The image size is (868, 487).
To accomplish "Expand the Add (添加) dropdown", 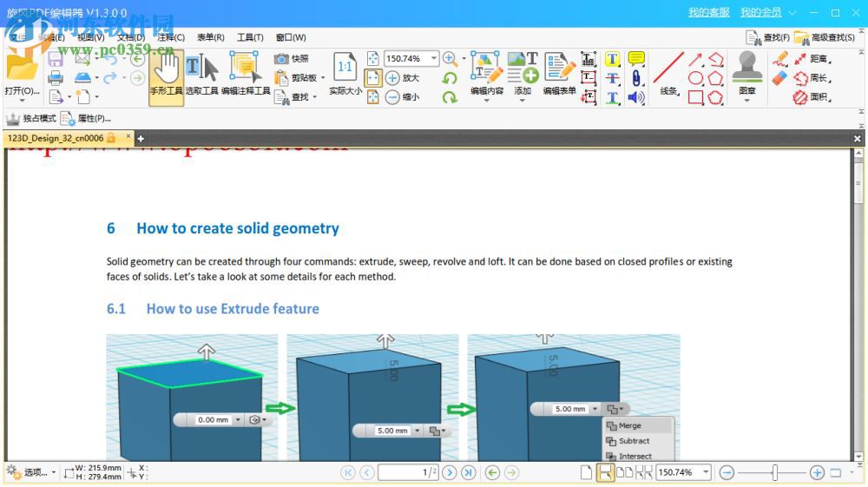I will click(522, 101).
